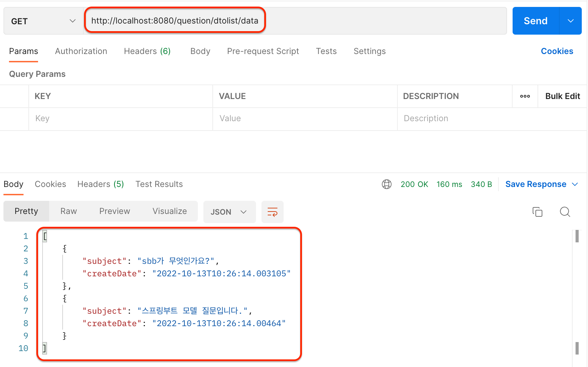Open the response Headers (5) tab
The width and height of the screenshot is (588, 367).
click(x=101, y=184)
